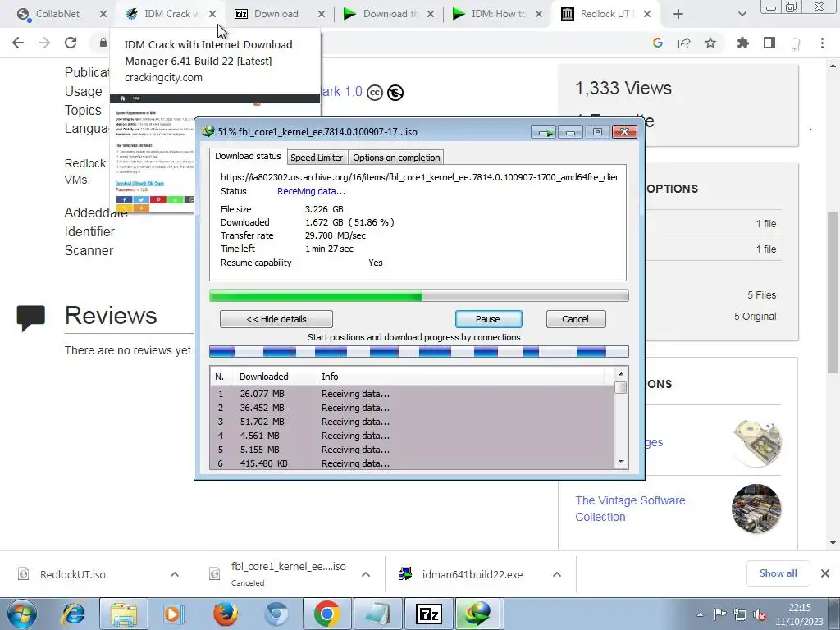The image size is (840, 630).
Task: Click the muted volume tray icon
Action: [759, 614]
